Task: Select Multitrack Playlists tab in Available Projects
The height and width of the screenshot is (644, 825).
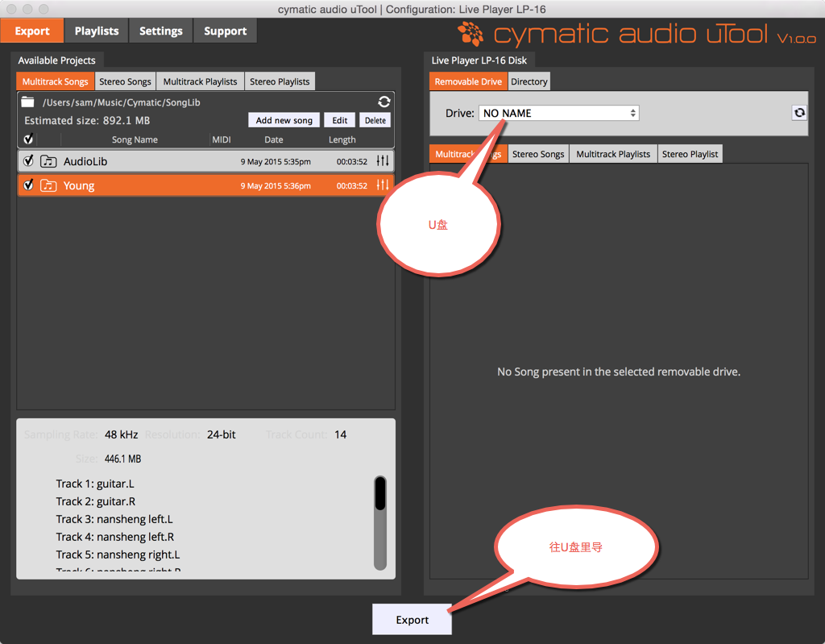Action: coord(200,81)
